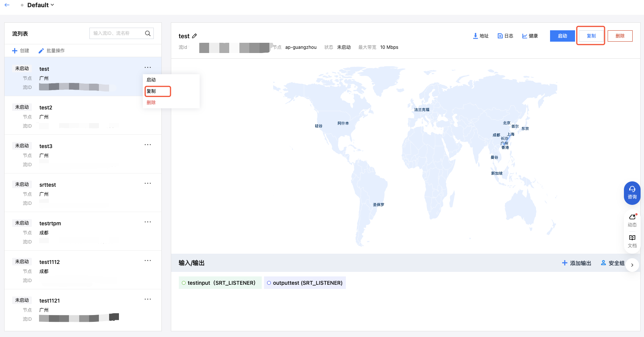The image size is (644, 337).
Task: Open the Default project dropdown
Action: pyautogui.click(x=41, y=5)
